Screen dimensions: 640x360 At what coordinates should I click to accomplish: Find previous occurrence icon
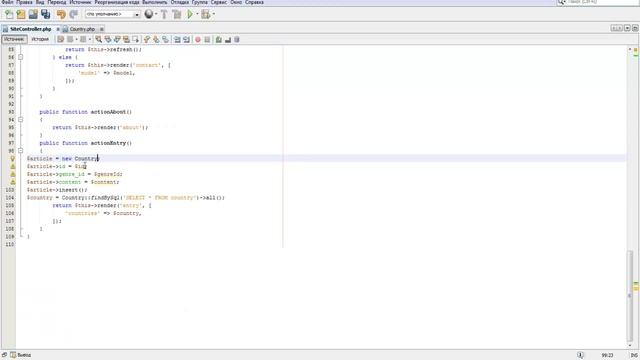108,40
